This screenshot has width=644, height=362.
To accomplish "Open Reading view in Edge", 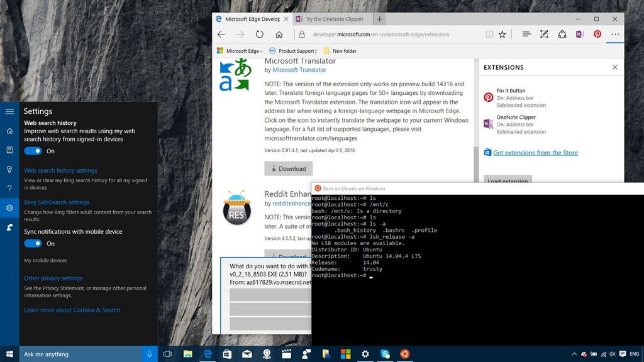I will tap(490, 34).
